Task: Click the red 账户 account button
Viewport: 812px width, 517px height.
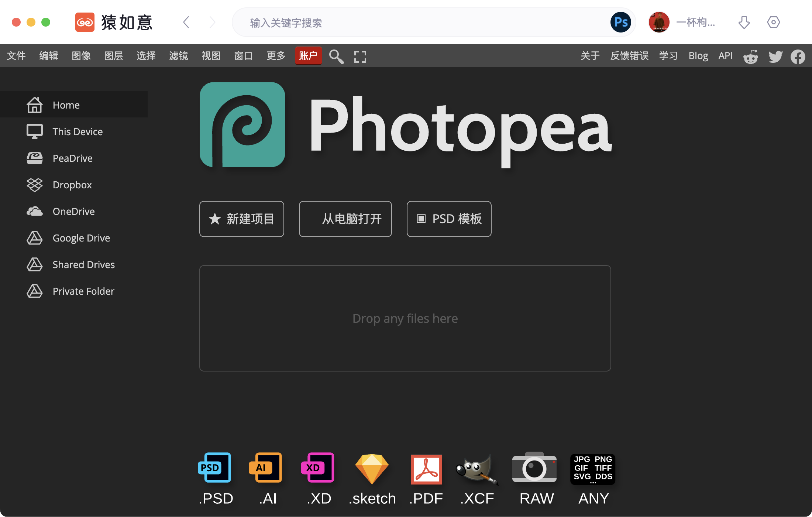Action: (308, 56)
